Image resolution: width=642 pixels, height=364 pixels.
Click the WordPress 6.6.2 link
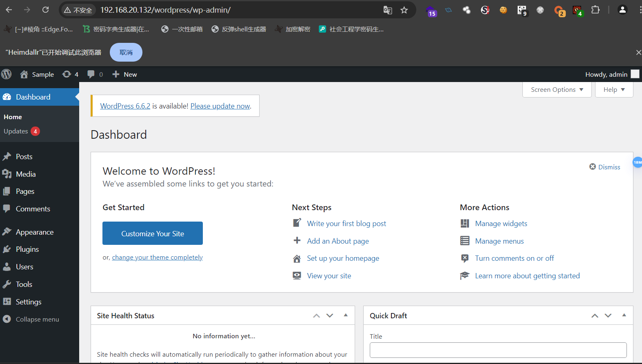pos(125,106)
